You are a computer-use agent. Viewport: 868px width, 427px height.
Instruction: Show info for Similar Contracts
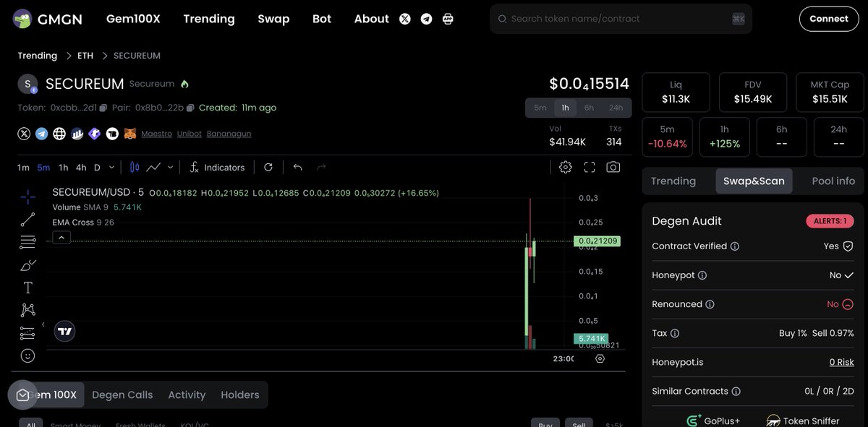(736, 391)
